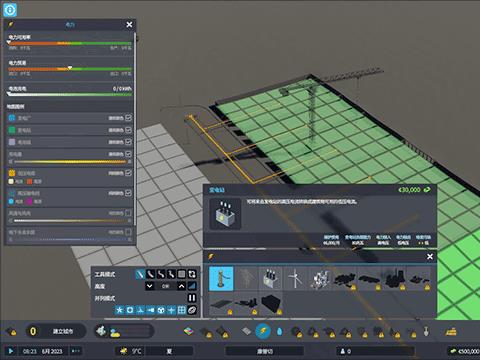Open the elevation step size selector

192,286
